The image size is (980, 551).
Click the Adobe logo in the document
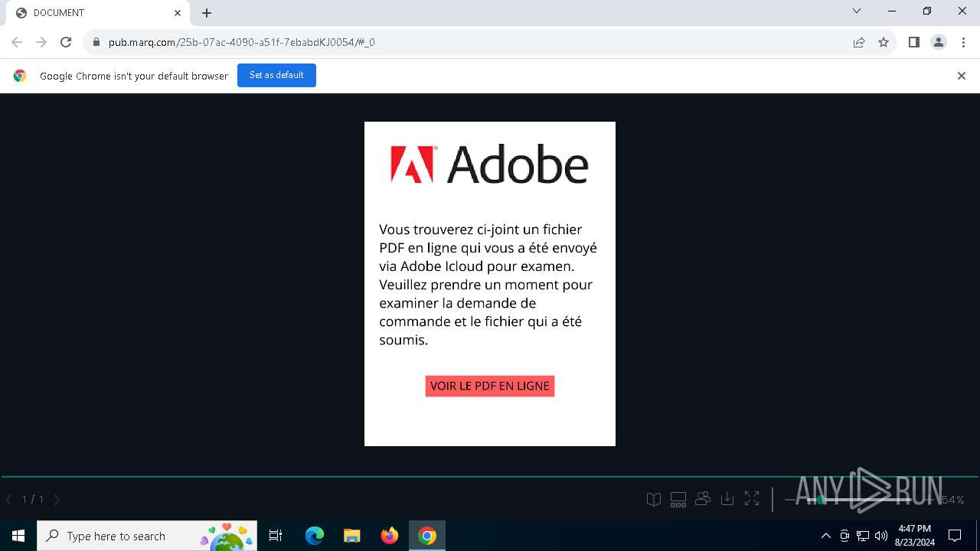[489, 164]
